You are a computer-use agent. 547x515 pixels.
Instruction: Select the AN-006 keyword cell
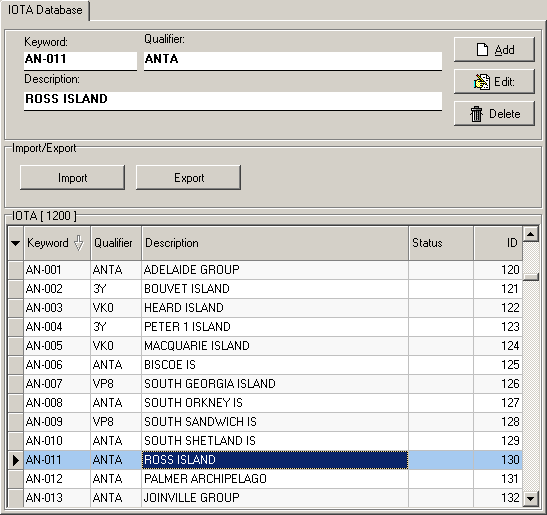tap(57, 365)
